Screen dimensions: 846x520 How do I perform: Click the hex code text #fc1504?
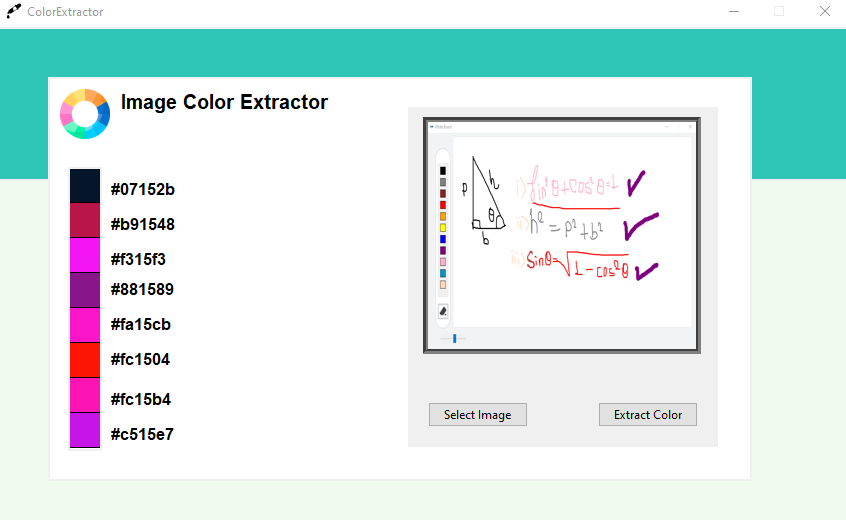(x=140, y=359)
